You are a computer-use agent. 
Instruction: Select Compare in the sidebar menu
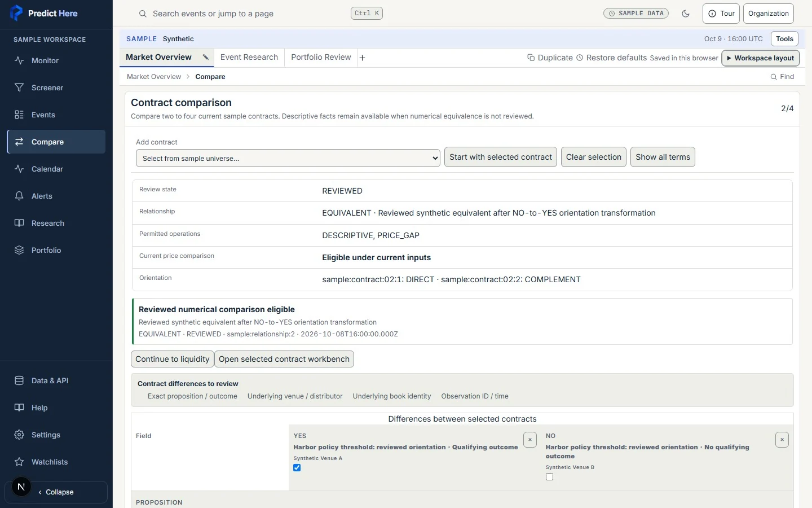pyautogui.click(x=56, y=142)
